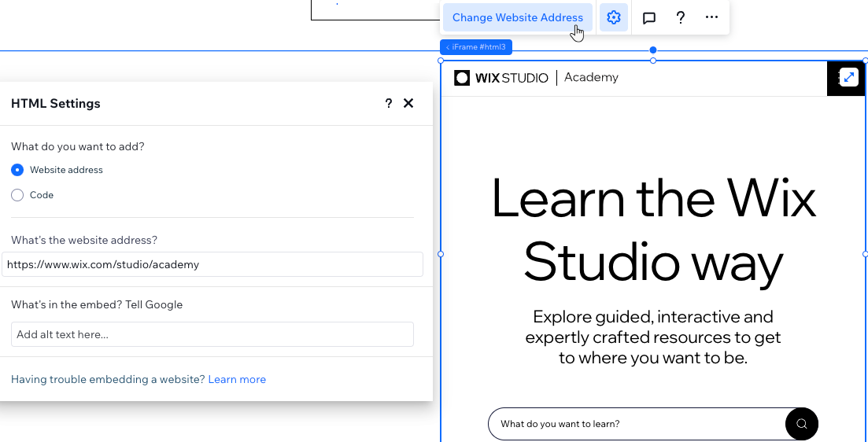This screenshot has height=442, width=868.
Task: Click the 'What do you want to learn?' search box
Action: tap(637, 424)
